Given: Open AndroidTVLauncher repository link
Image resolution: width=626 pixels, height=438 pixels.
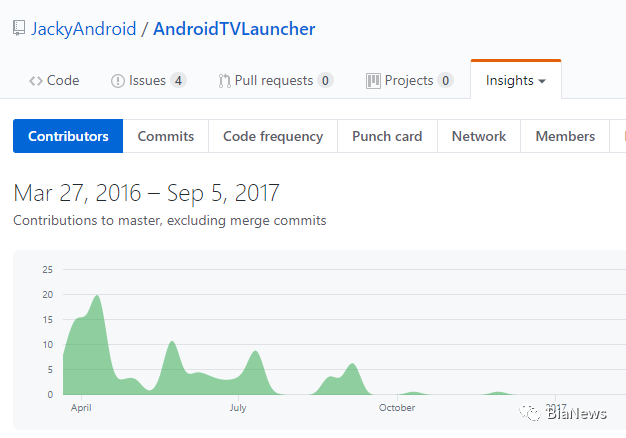Looking at the screenshot, I should (x=234, y=28).
